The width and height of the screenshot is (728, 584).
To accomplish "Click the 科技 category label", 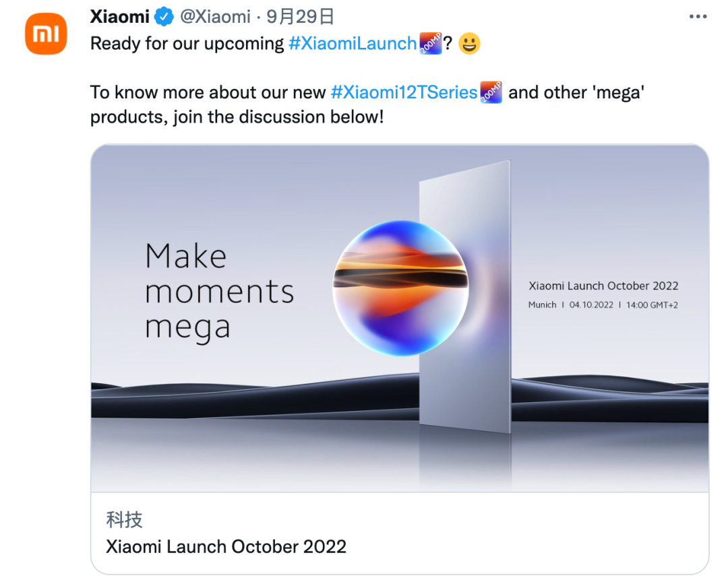I will point(124,519).
